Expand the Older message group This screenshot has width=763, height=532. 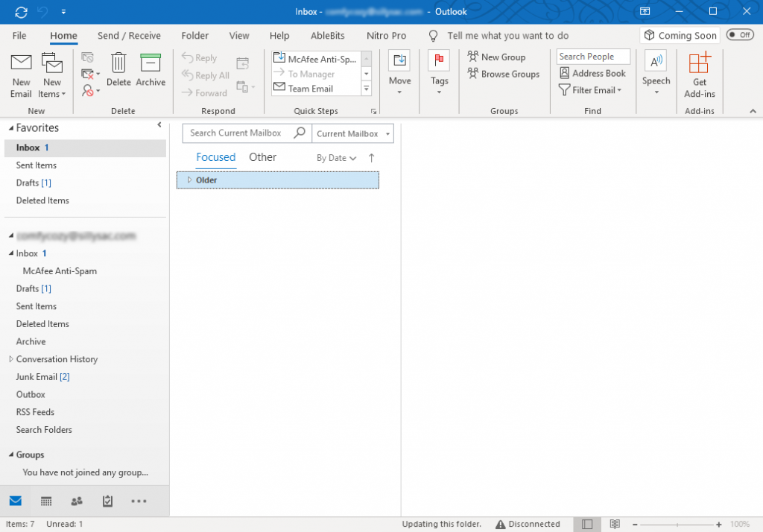tap(189, 180)
